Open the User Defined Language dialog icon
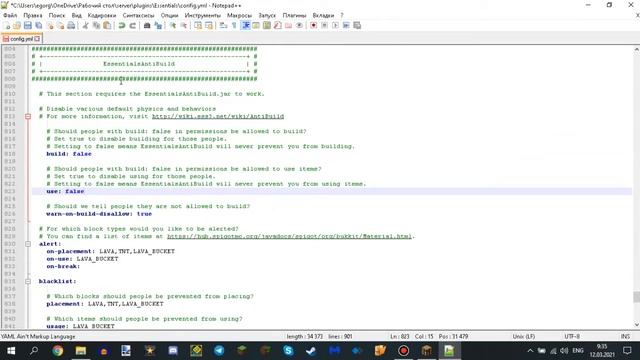Image resolution: width=640 pixels, height=360 pixels. click(x=256, y=26)
